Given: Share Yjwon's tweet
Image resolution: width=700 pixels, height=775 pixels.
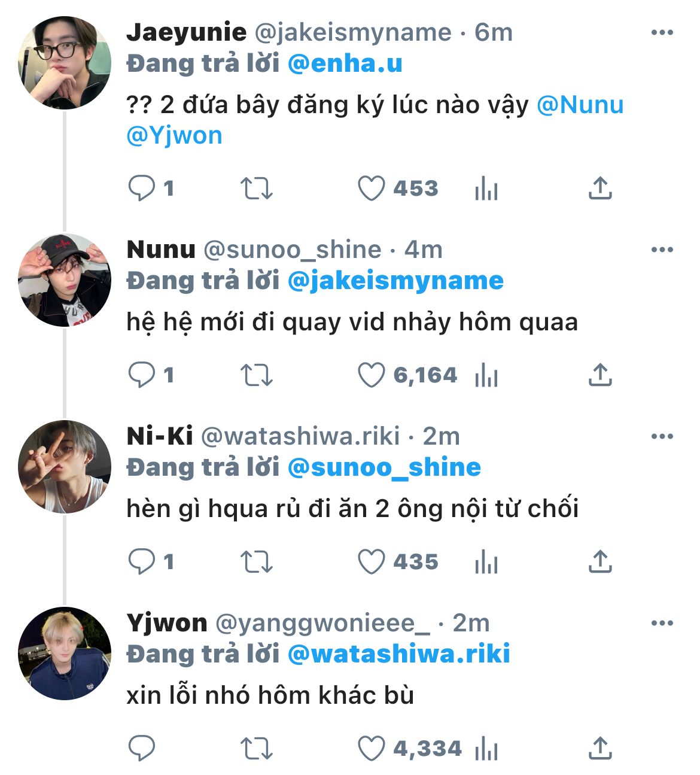Looking at the screenshot, I should 599,748.
